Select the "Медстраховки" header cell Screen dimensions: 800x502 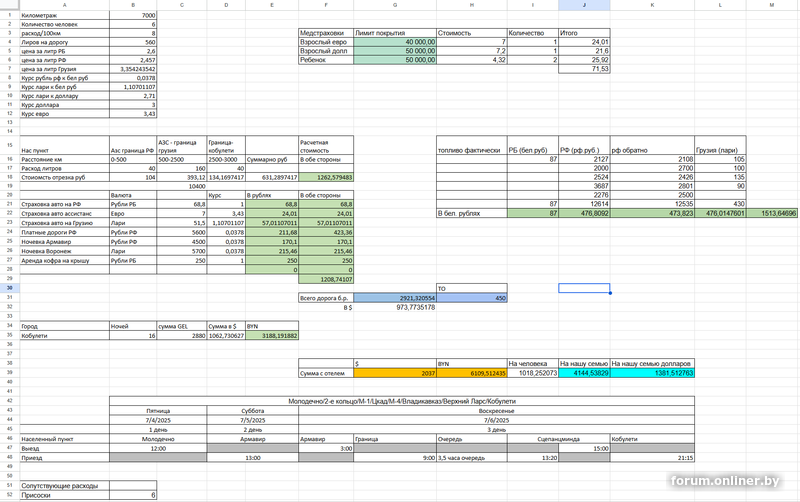[326, 33]
